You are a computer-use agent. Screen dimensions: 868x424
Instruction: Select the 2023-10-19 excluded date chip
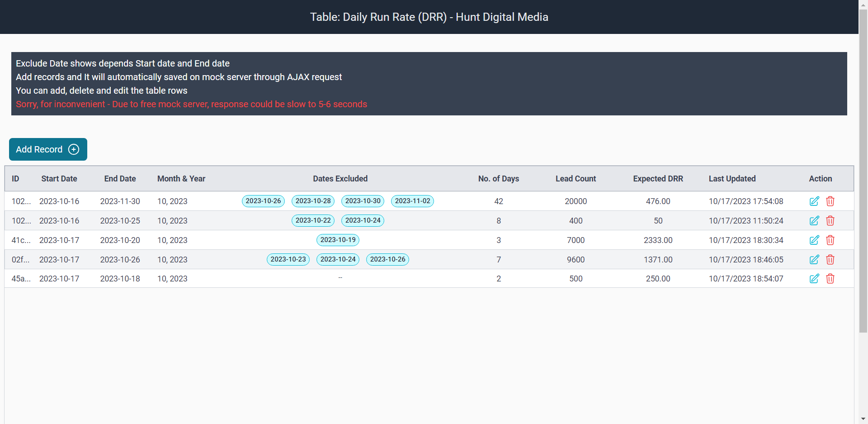pyautogui.click(x=338, y=240)
